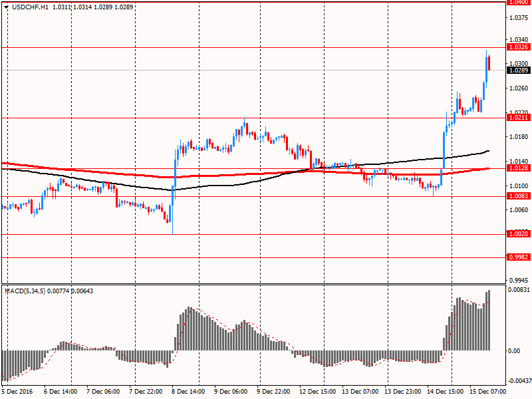Select the 0.9982 red price level tag

pyautogui.click(x=517, y=257)
